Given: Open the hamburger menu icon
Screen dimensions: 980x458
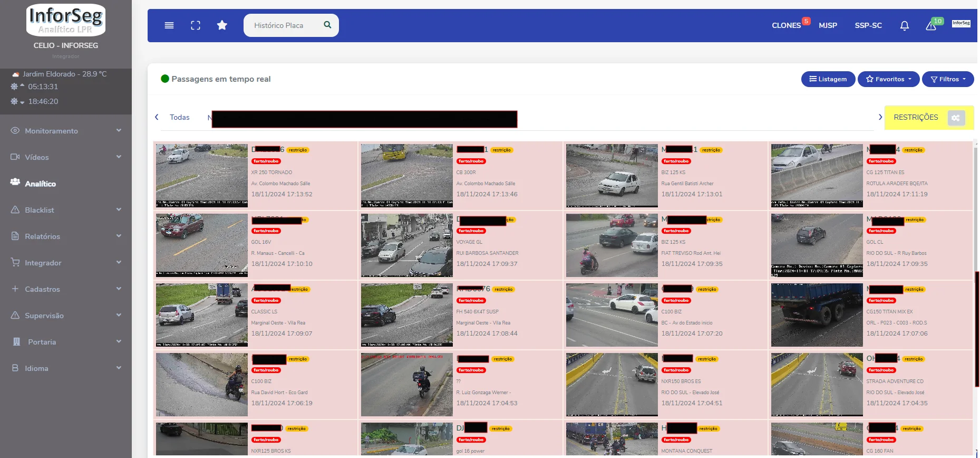Looking at the screenshot, I should tap(169, 25).
